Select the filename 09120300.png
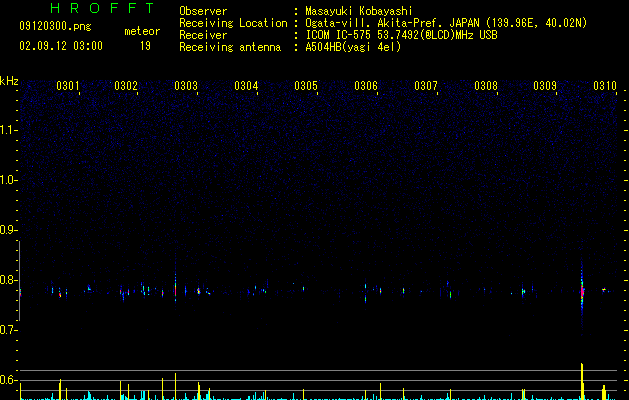629x400 pixels. point(55,26)
